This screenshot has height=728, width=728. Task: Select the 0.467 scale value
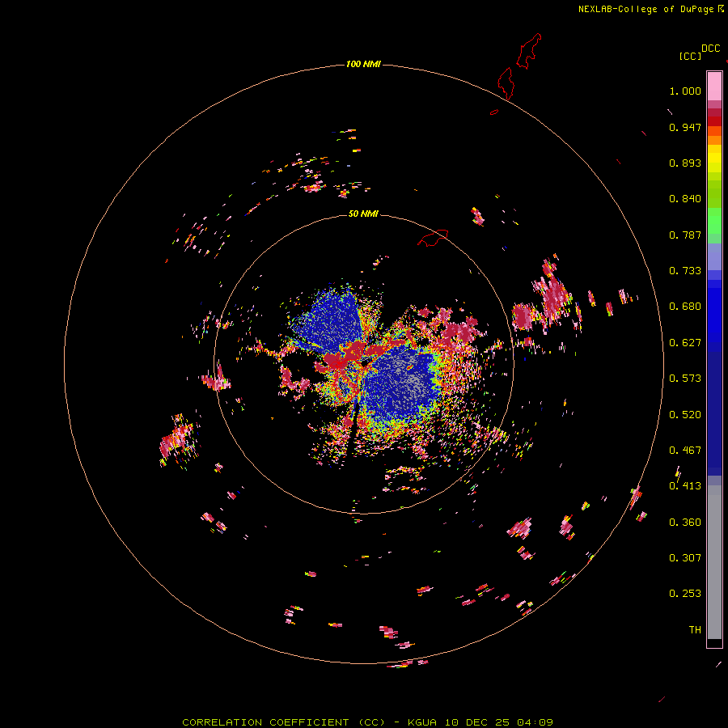click(685, 451)
